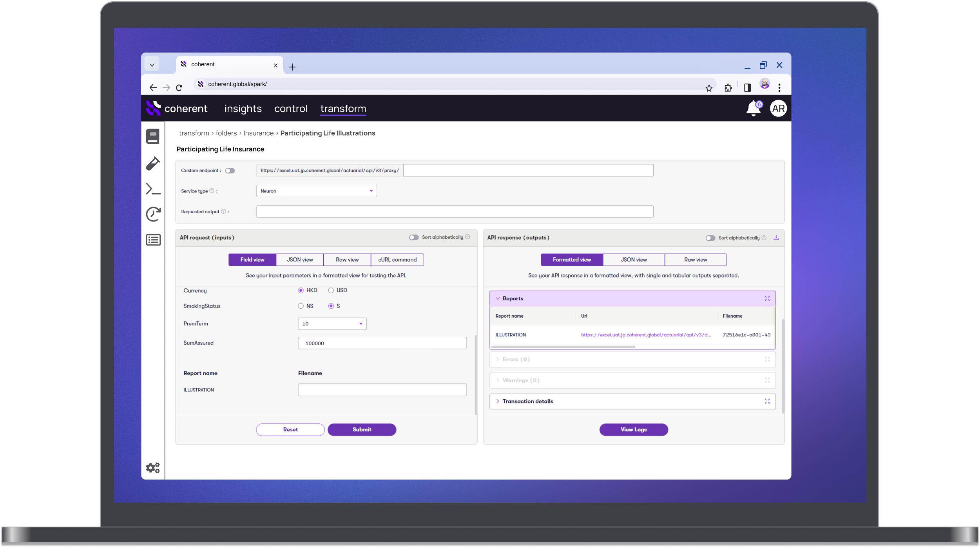Expand the Transaction details section
980x547 pixels.
[527, 401]
